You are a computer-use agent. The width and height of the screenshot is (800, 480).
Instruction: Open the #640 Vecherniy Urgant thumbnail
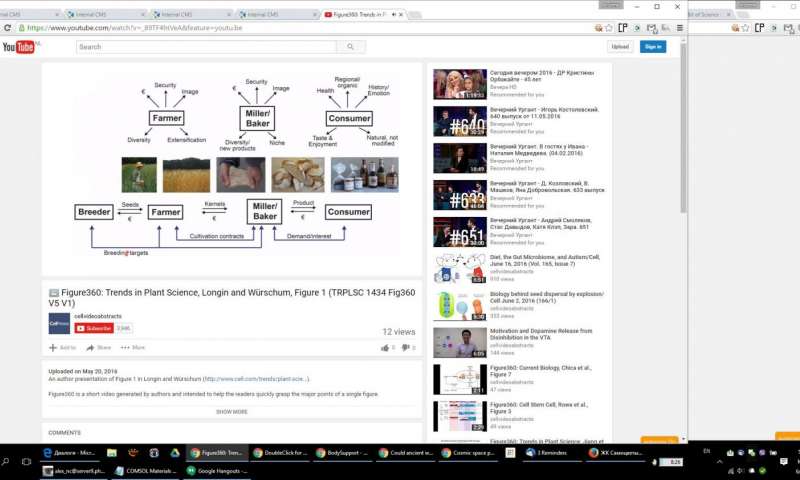point(460,121)
